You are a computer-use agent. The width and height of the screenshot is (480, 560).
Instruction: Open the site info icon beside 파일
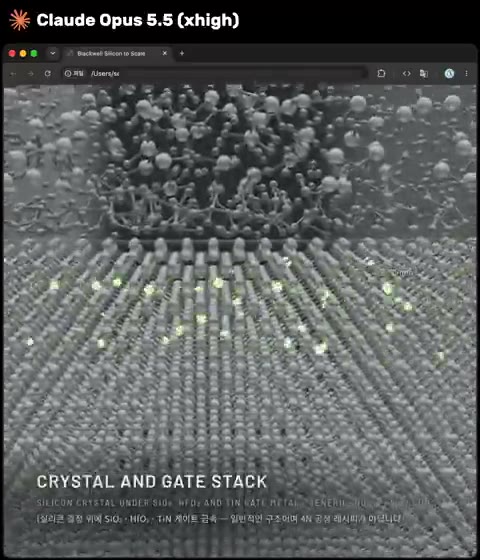[68, 74]
